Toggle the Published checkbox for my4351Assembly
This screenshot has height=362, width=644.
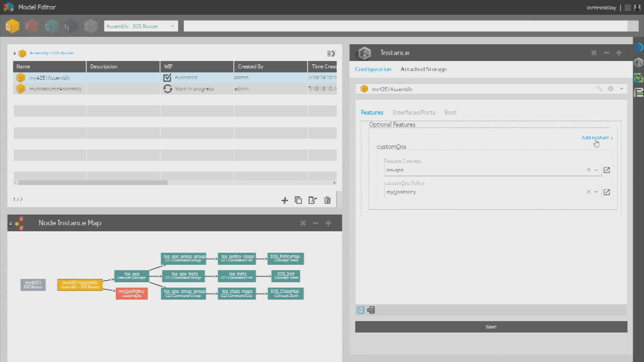click(167, 77)
